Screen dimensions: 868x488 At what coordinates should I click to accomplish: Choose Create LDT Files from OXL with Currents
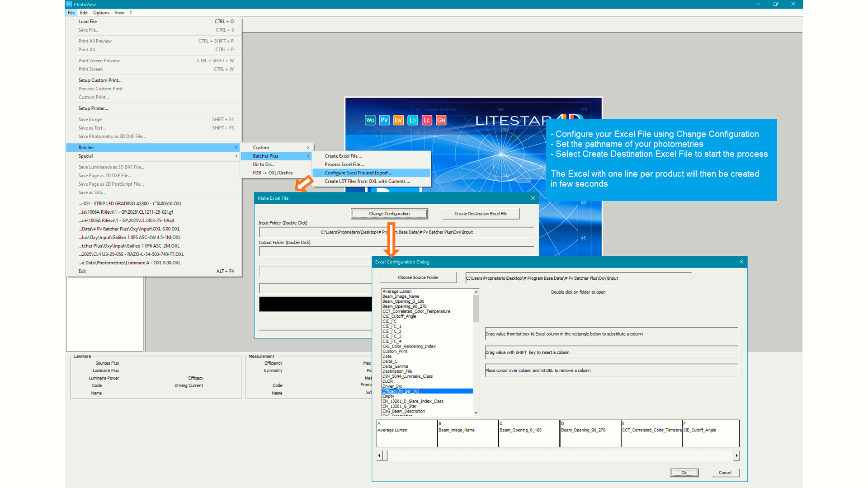[372, 182]
